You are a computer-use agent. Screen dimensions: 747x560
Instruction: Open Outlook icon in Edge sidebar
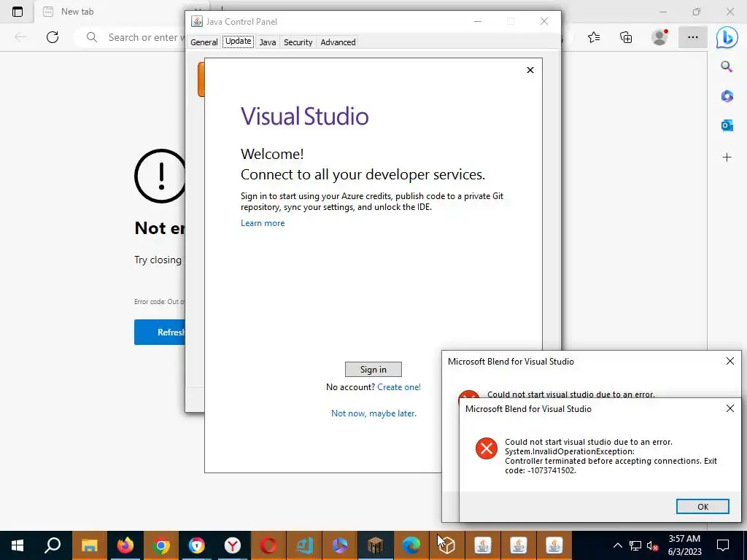pyautogui.click(x=727, y=125)
